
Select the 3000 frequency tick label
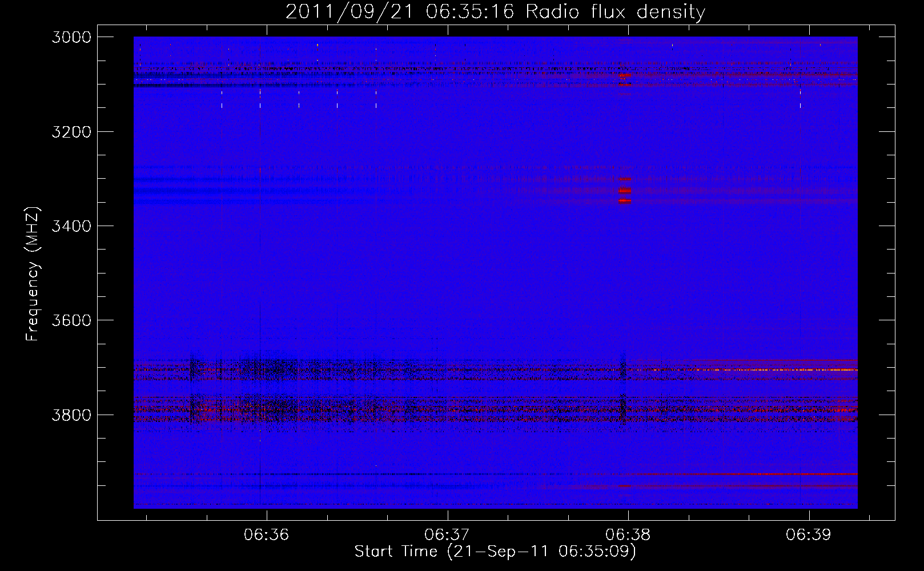pos(71,37)
